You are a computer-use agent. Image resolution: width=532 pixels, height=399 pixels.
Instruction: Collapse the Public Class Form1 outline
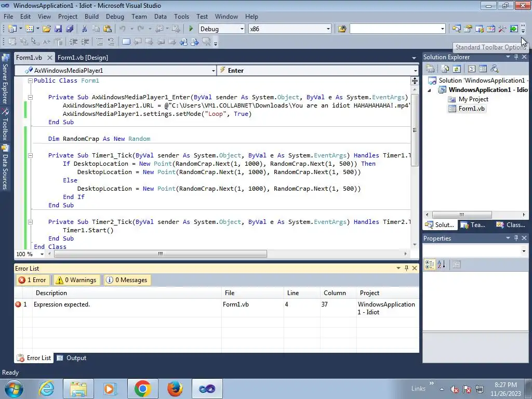[x=30, y=81]
